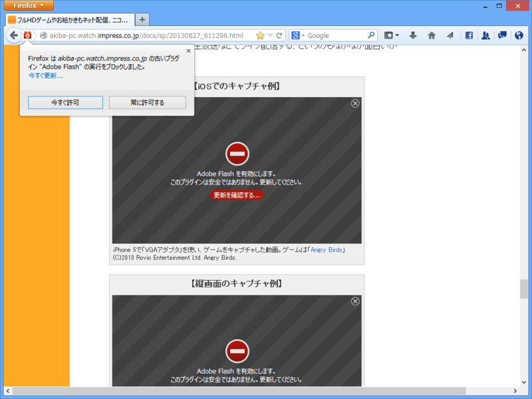Screen dimensions: 532x399
Task: Open the chat messages icon
Action: tap(502, 35)
